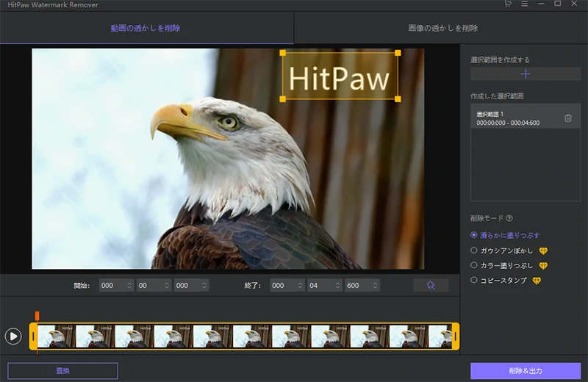Viewport: 588px width, 382px height.
Task: Select the カラー塗りつぶし radio option
Action: tap(474, 265)
